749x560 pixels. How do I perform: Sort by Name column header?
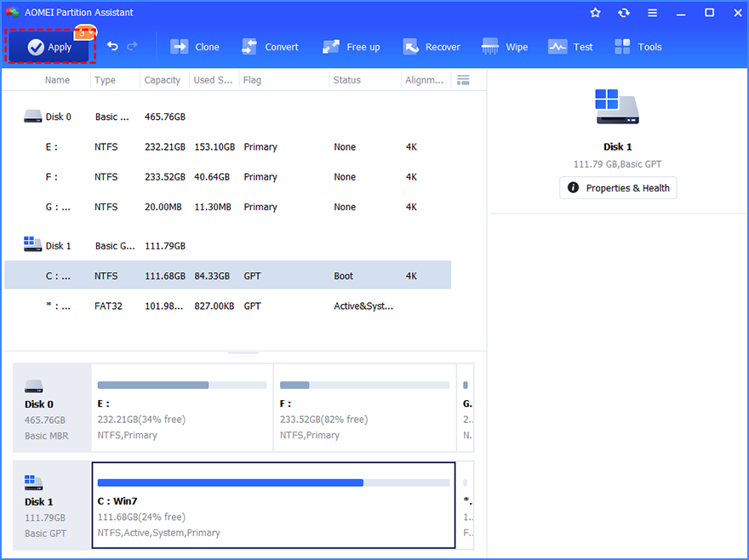click(x=57, y=80)
